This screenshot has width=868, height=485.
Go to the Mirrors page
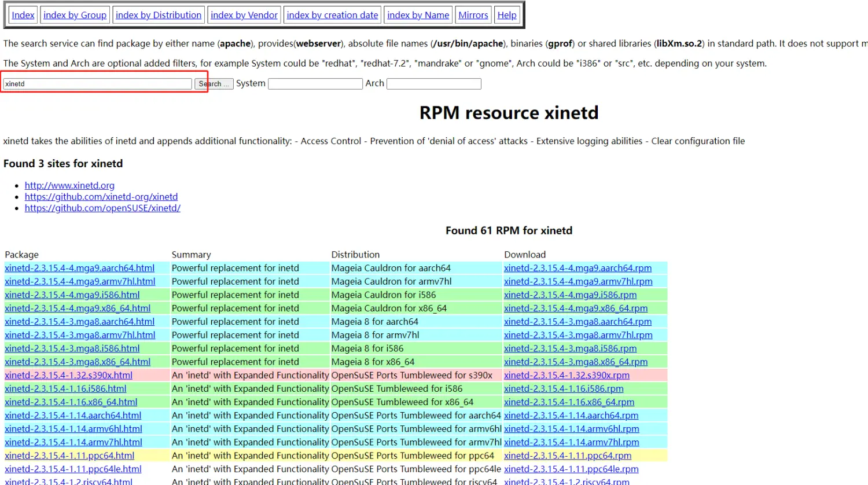coord(473,15)
